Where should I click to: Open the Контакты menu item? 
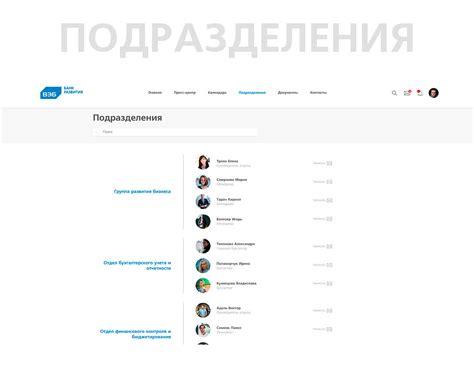pos(318,93)
